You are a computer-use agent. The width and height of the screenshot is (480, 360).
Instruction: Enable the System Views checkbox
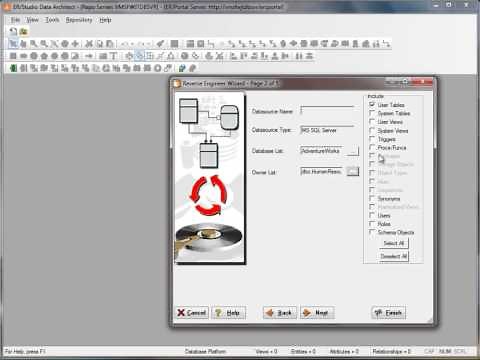(x=372, y=130)
